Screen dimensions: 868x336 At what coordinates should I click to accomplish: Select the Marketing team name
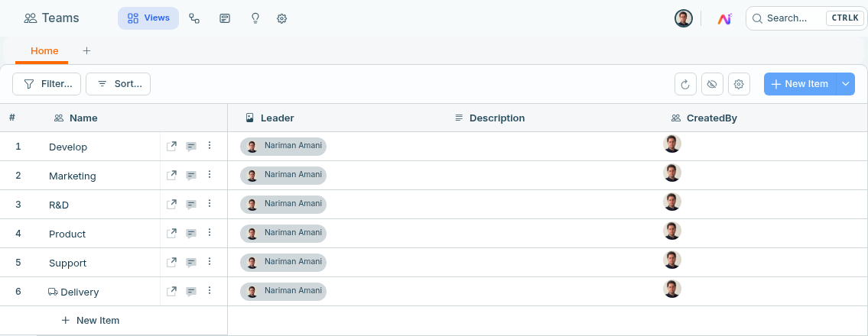[x=73, y=176]
